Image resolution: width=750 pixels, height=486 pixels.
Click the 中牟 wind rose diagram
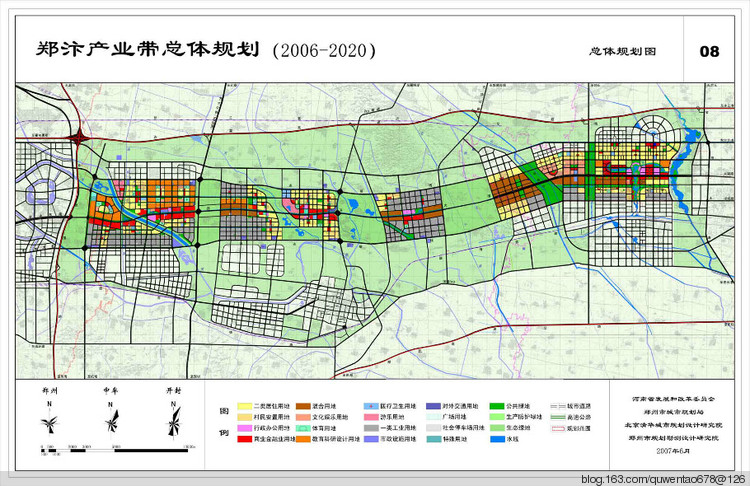111,421
